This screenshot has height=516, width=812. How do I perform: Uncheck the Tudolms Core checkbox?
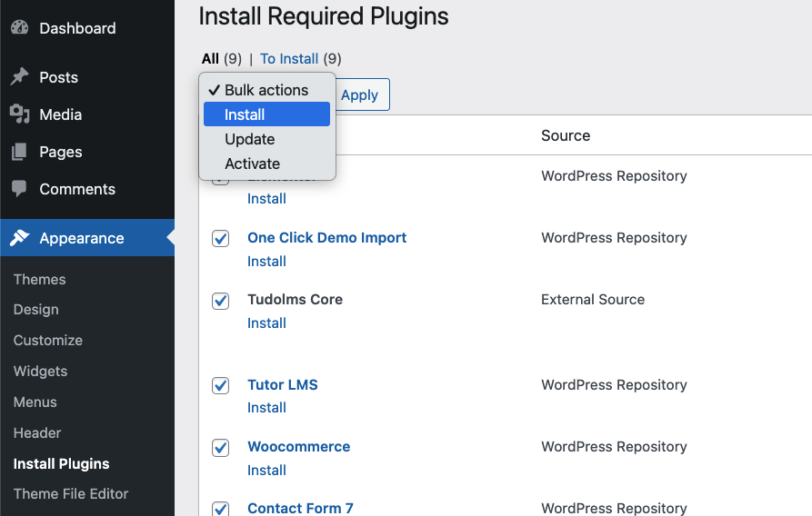tap(220, 300)
